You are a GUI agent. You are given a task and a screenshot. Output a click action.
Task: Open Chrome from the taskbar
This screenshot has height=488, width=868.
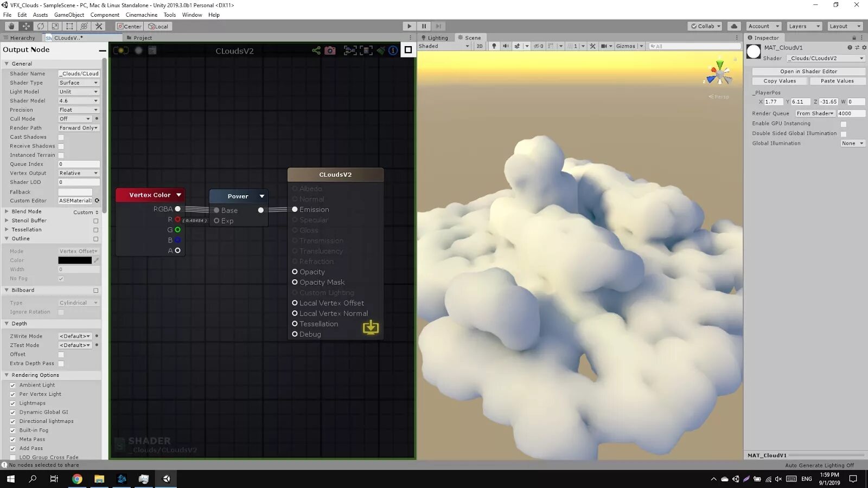pos(77,479)
